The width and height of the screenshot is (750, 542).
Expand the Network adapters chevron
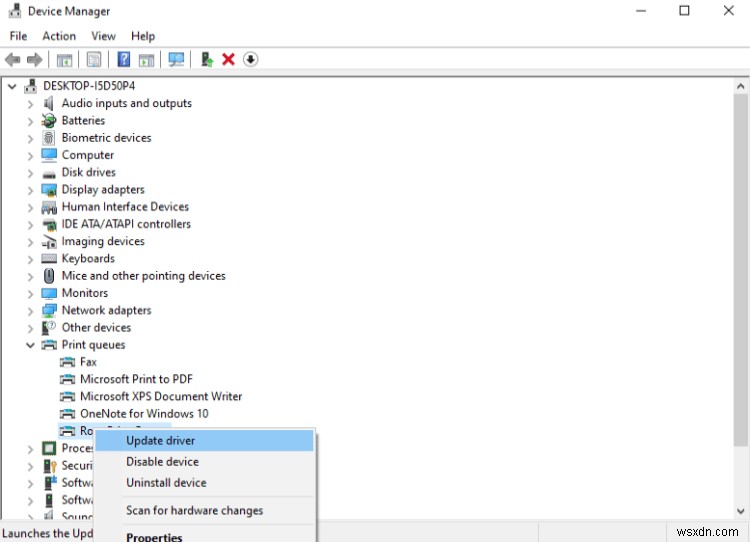(30, 311)
